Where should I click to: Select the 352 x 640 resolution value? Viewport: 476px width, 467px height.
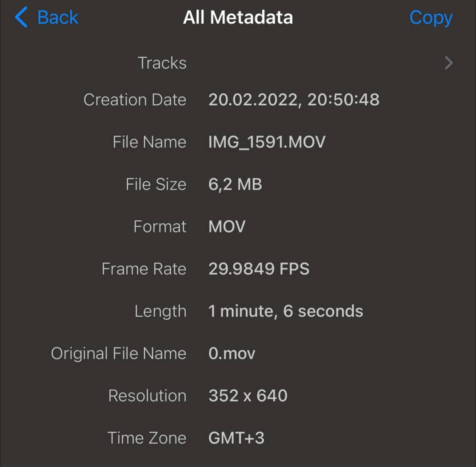[248, 396]
